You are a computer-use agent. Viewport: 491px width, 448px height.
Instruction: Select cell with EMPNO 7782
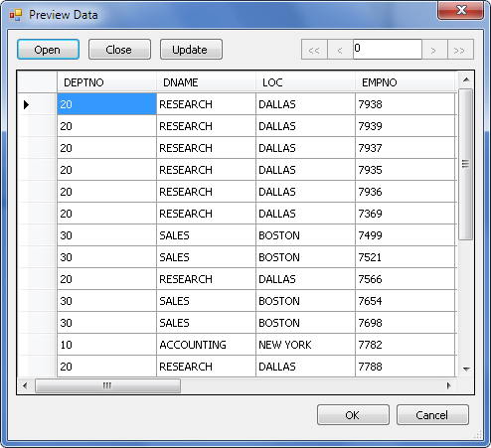click(x=405, y=345)
